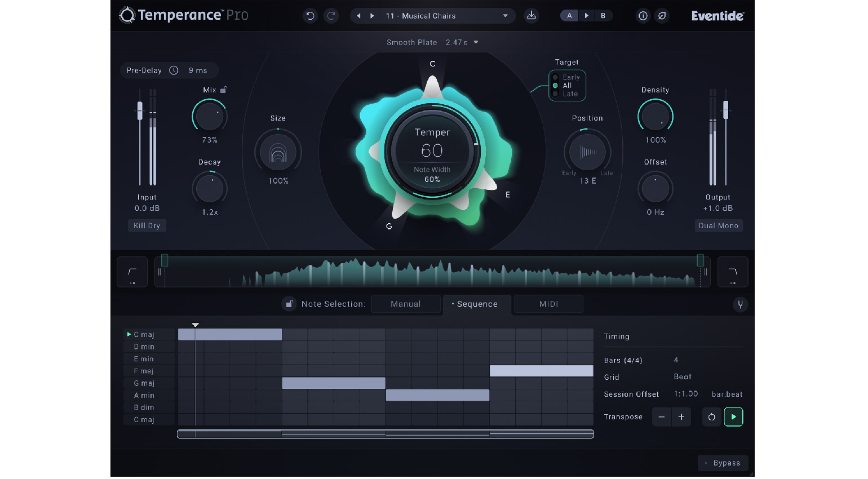Toggle the Kill Dry button
Image resolution: width=868 pixels, height=479 pixels.
coord(147,225)
